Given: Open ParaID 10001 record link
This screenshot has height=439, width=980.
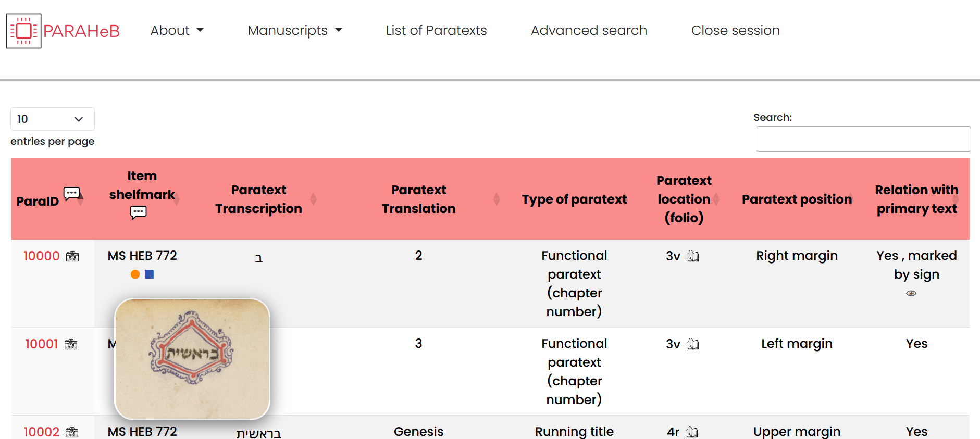Looking at the screenshot, I should point(42,344).
